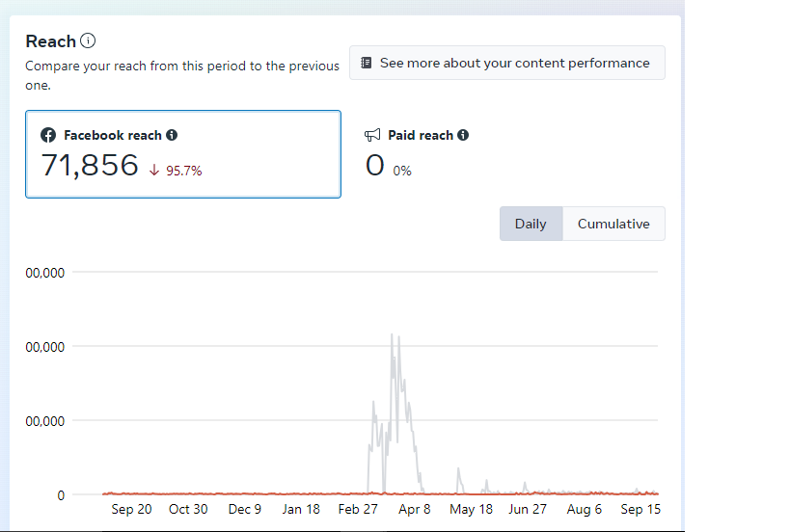Click Paid reach info icon
790x532 pixels.
click(x=463, y=136)
